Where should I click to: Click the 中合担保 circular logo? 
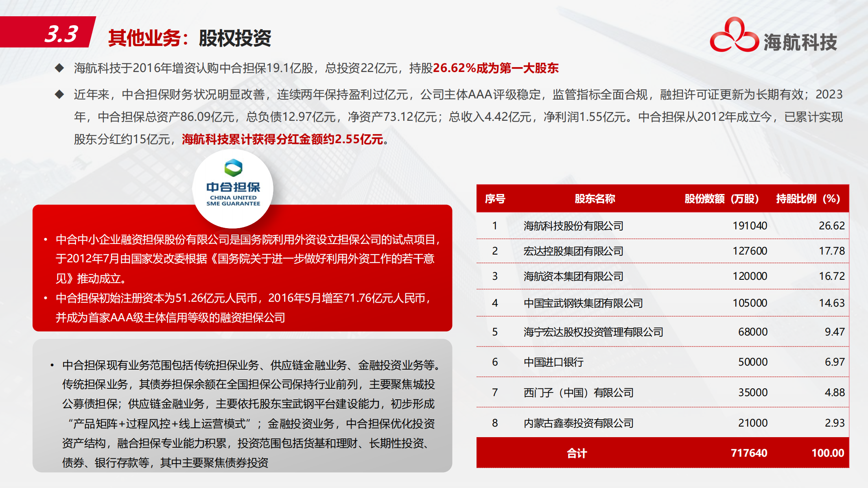pyautogui.click(x=233, y=189)
